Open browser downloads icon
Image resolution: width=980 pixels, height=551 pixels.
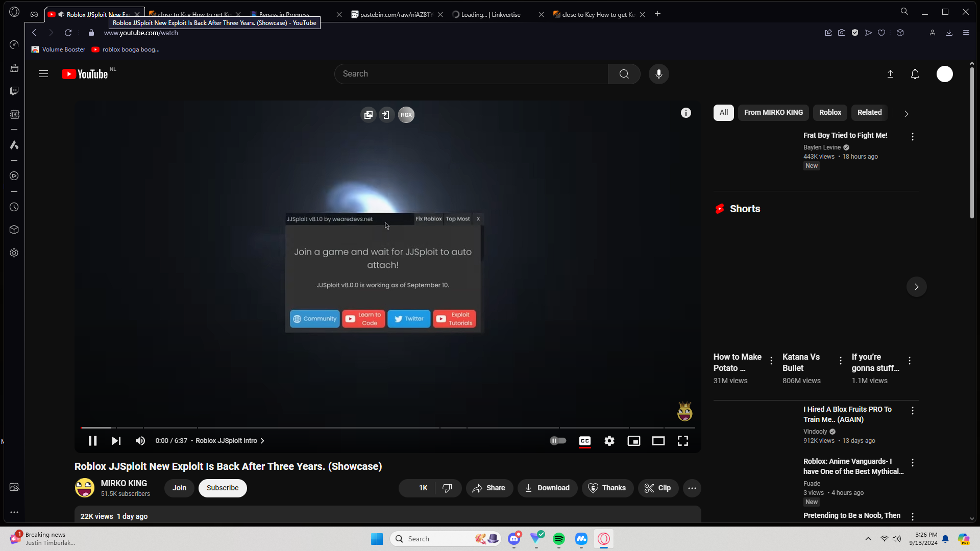coord(949,33)
